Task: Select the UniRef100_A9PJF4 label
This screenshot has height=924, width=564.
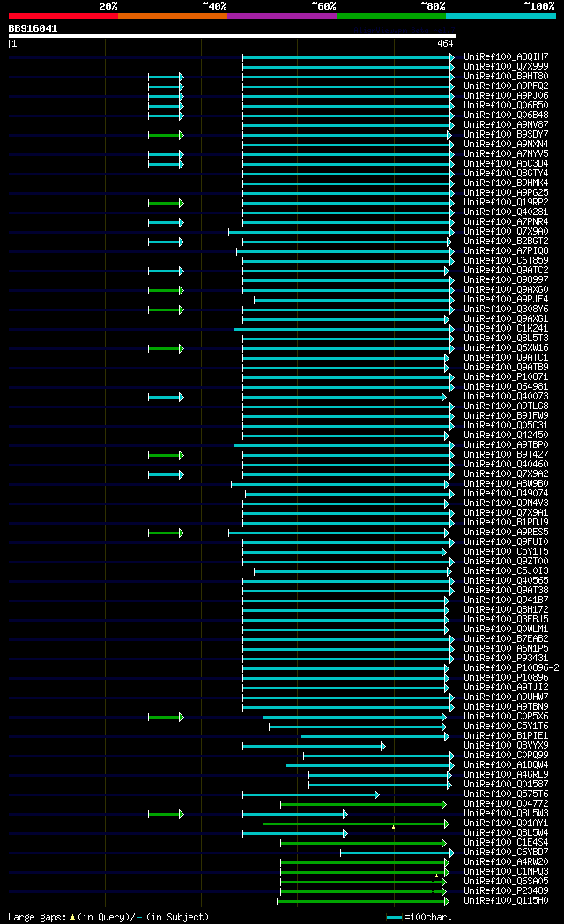Action: click(506, 300)
